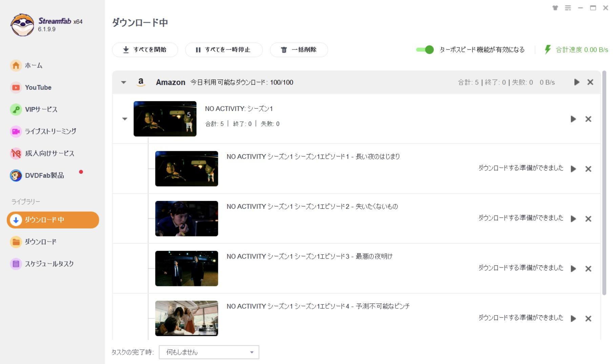The width and height of the screenshot is (614, 364).
Task: Maximize the StreamFab window
Action: click(593, 8)
